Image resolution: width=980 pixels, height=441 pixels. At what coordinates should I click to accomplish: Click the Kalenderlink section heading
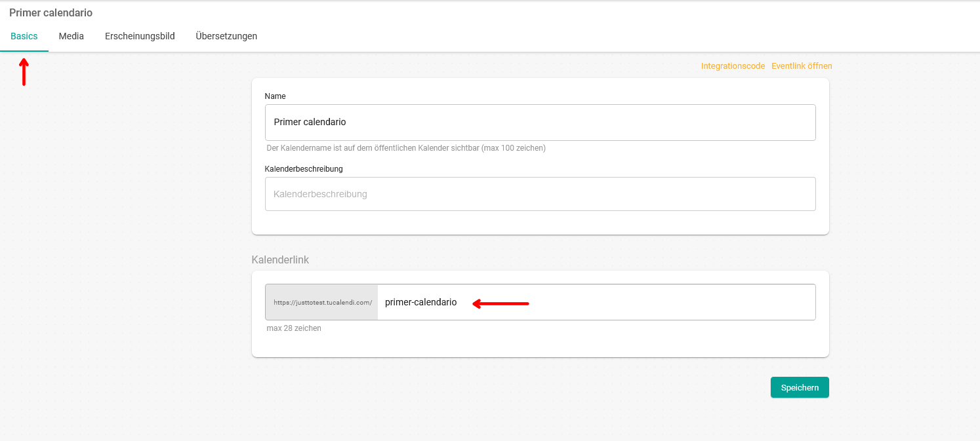[x=280, y=259]
